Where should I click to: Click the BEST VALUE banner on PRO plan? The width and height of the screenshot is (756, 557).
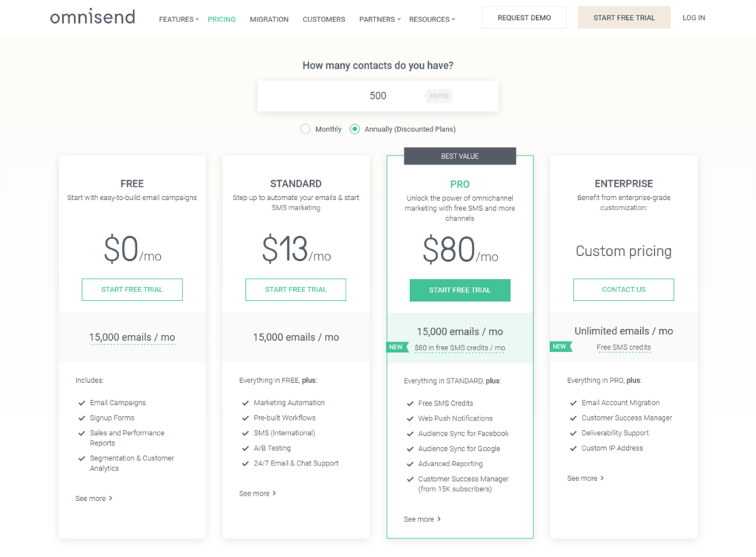pyautogui.click(x=460, y=156)
